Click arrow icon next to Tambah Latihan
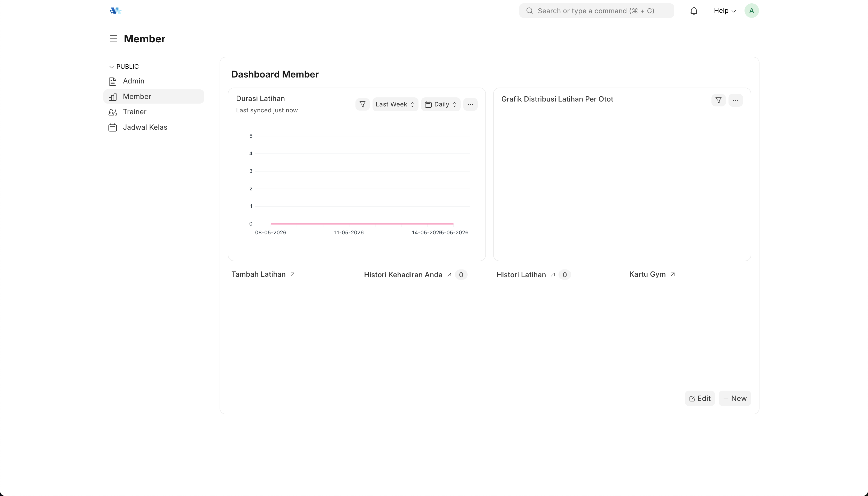Screen dimensions: 868x496 coord(292,274)
